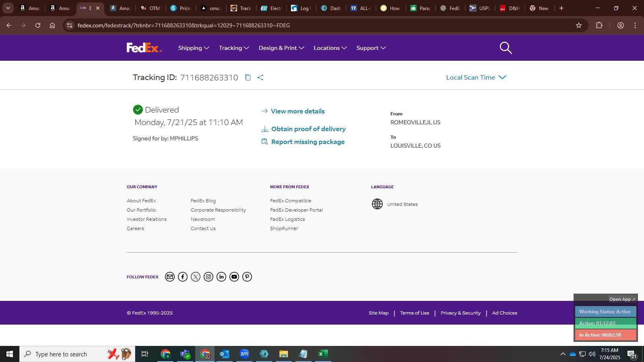The width and height of the screenshot is (644, 362).
Task: Copy the tracking ID with the copy icon
Action: click(248, 78)
